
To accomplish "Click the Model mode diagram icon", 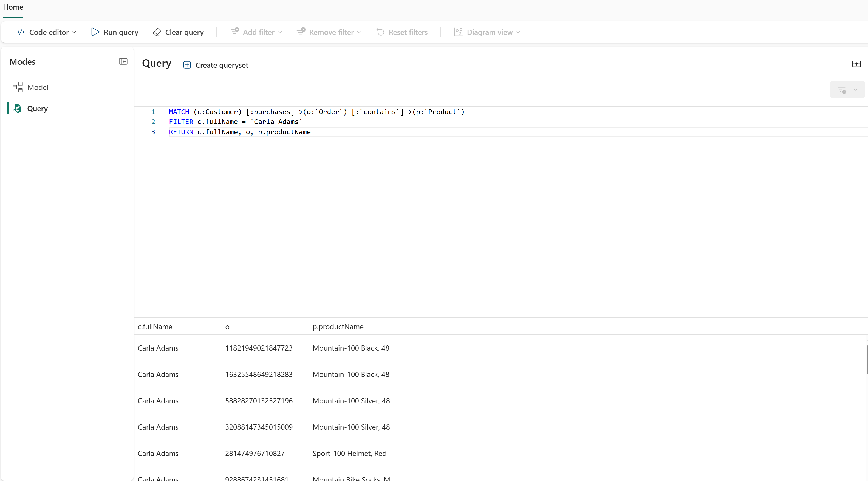I will [18, 87].
